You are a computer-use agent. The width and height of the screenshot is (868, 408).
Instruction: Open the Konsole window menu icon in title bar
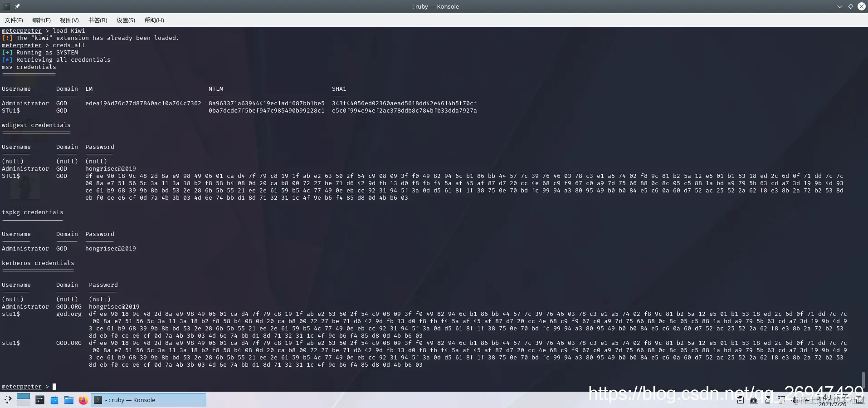[6, 6]
